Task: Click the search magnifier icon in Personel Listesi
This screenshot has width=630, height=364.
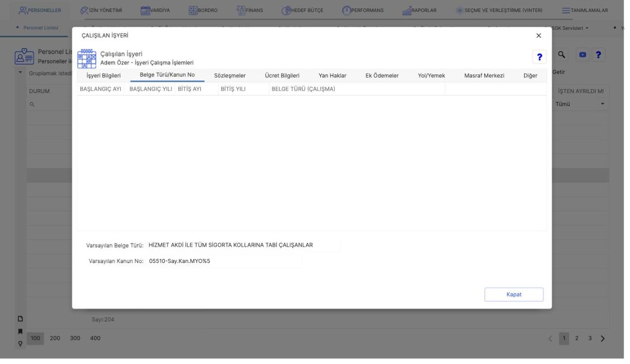Action: click(562, 55)
